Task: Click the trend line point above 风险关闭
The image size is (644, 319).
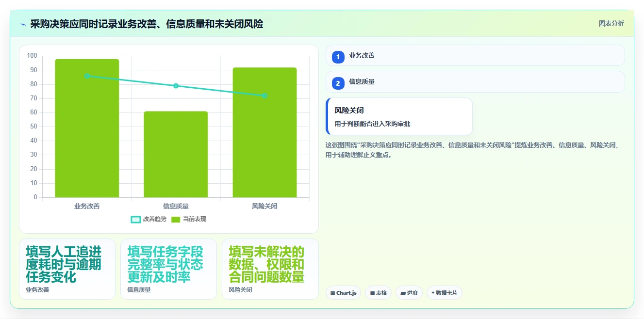Action: click(x=264, y=96)
